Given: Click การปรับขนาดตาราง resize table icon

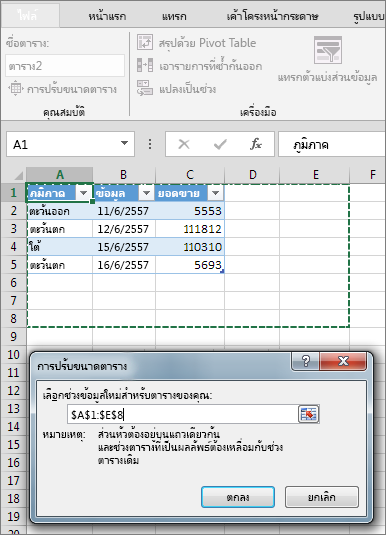Looking at the screenshot, I should [15, 88].
